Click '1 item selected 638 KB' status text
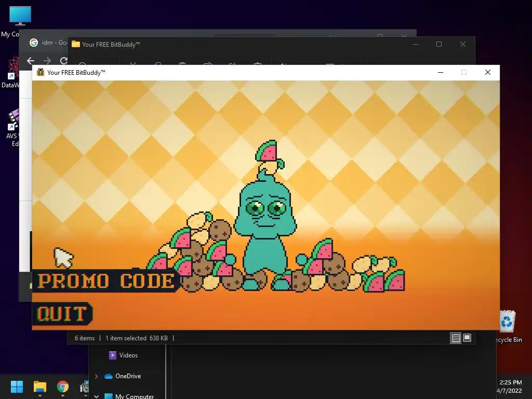 (137, 338)
